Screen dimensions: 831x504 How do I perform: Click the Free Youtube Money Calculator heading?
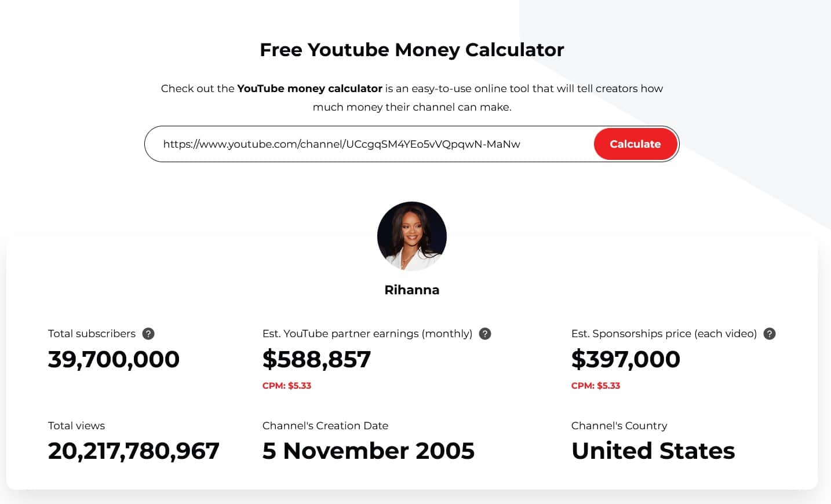(411, 50)
